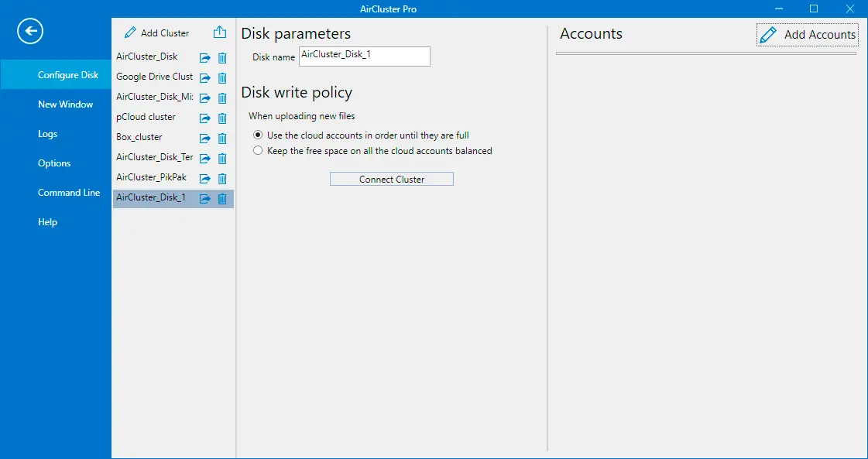Screen dimensions: 868x459
Task: Select Google Drive Clust list entry
Action: tap(154, 77)
